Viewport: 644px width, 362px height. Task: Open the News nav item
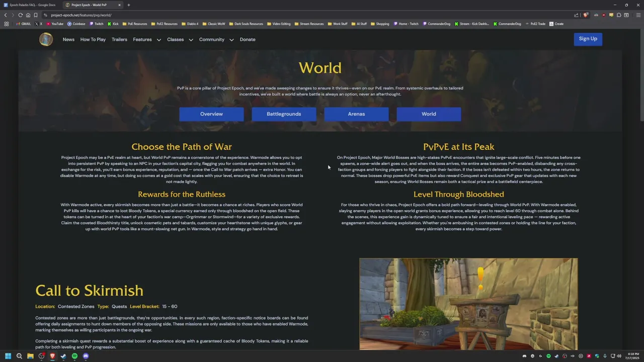(68, 39)
